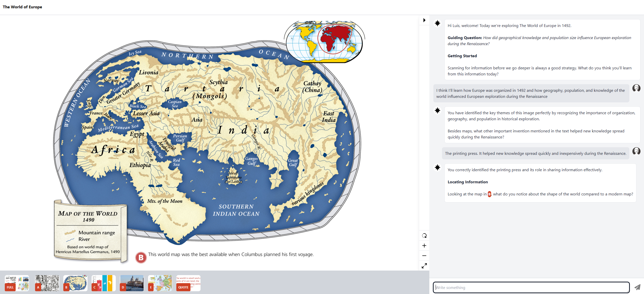Click the Write something message field

tap(531, 287)
